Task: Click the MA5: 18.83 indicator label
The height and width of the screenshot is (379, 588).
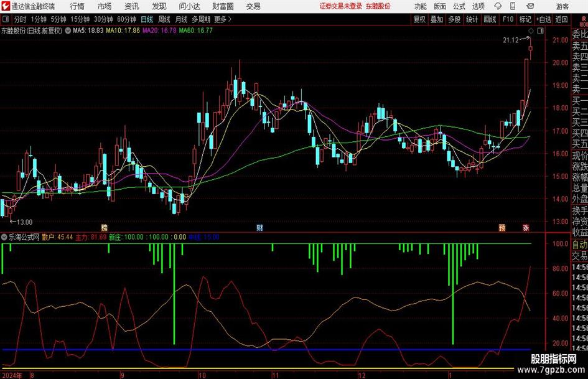Action: coord(88,30)
